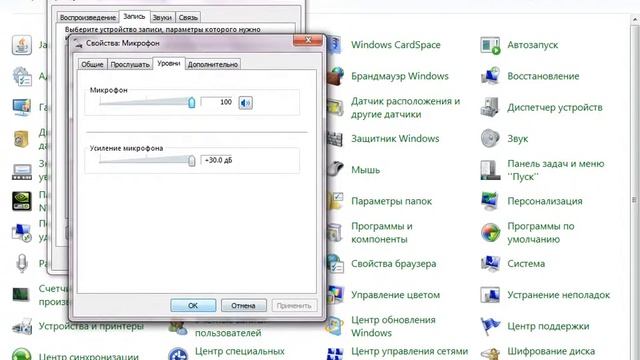
Task: Open Свойства браузера link
Action: pyautogui.click(x=393, y=264)
